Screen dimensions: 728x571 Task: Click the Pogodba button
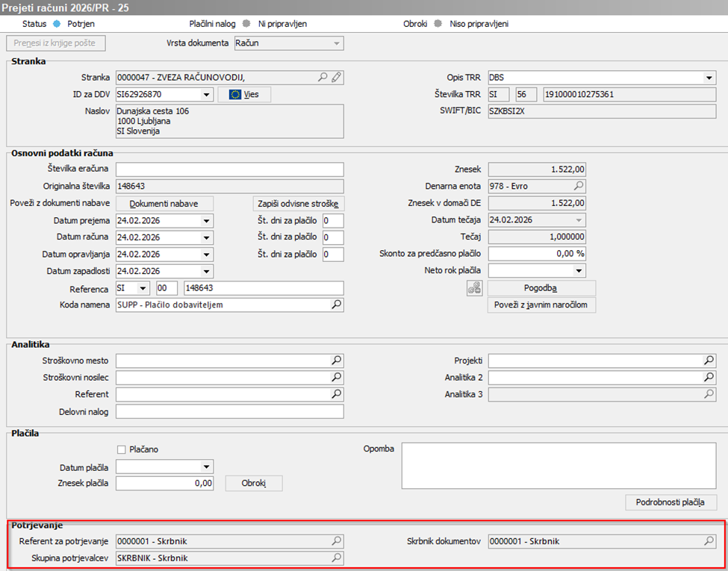541,288
